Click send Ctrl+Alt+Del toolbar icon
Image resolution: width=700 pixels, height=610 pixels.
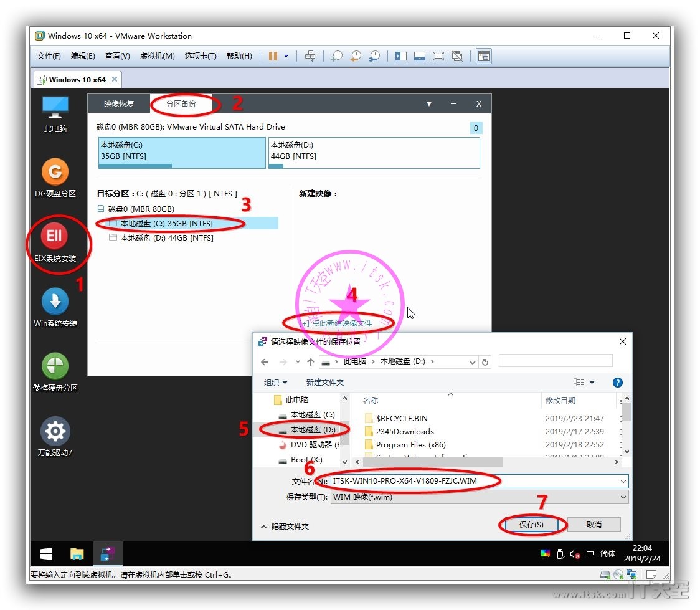click(310, 56)
